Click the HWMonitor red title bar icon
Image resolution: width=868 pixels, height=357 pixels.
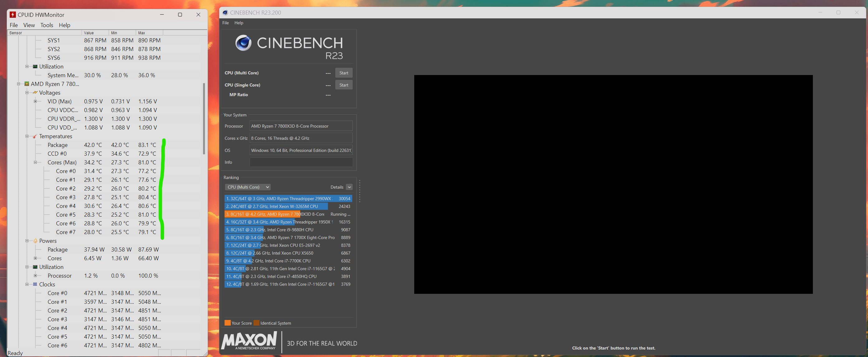[13, 15]
